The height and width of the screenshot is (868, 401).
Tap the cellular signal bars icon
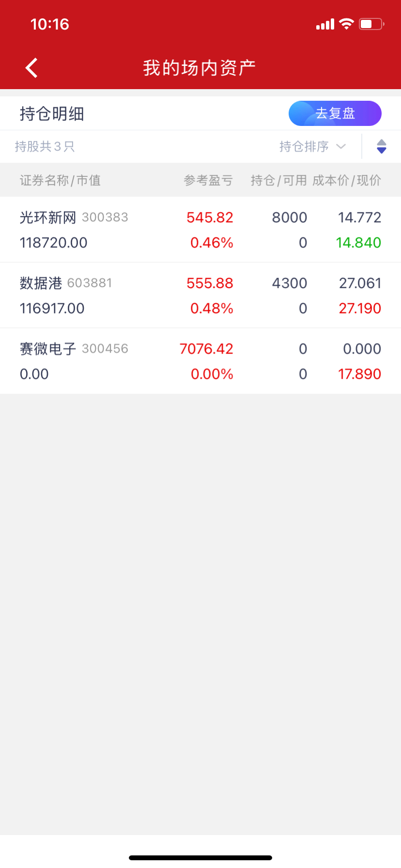tap(325, 24)
